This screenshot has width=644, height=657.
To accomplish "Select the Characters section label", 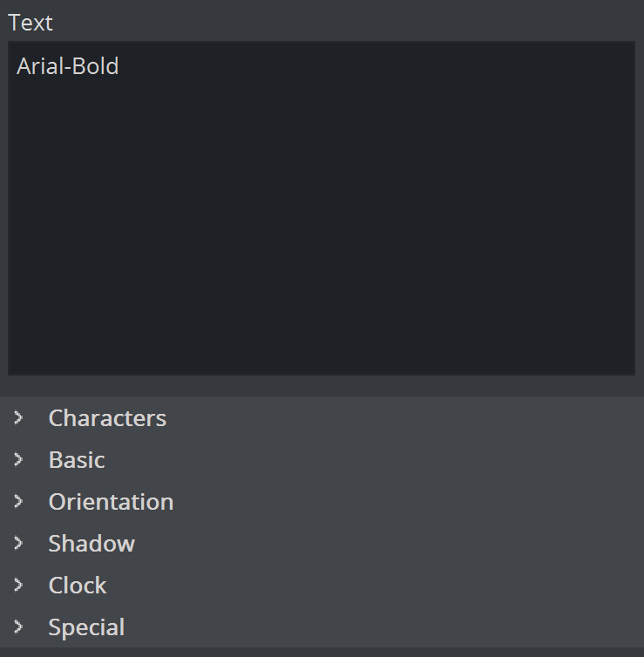I will [107, 418].
